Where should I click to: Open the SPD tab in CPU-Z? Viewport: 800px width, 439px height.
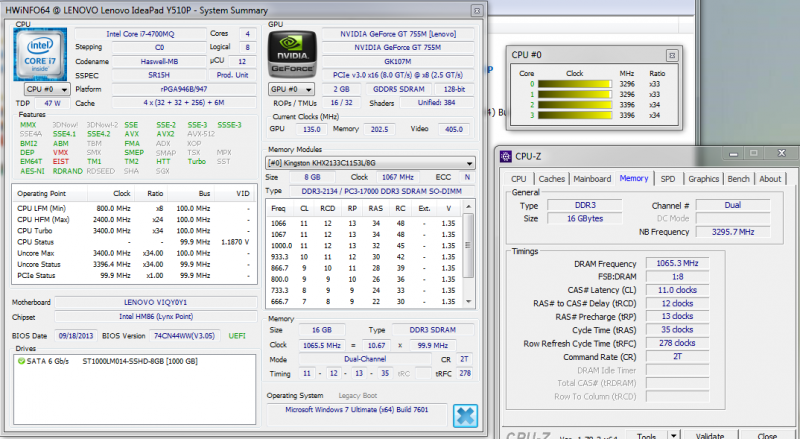(667, 179)
